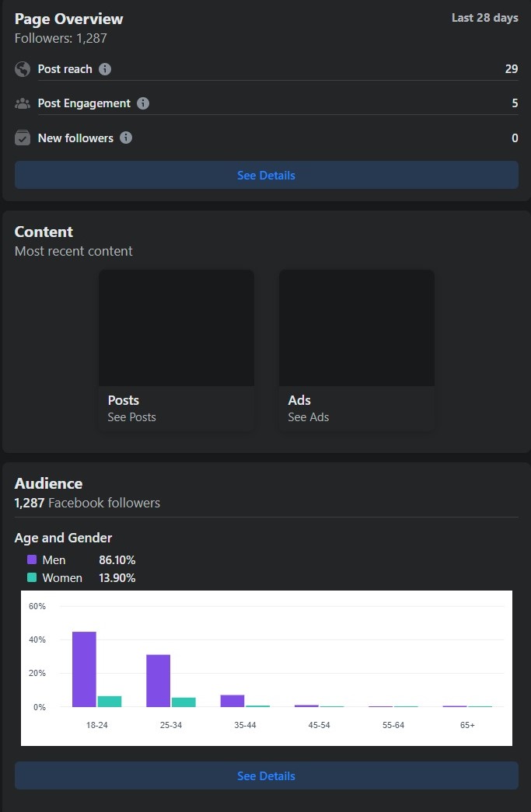Viewport: 531px width, 812px height.
Task: Click the Last 28 days period label
Action: coord(484,18)
